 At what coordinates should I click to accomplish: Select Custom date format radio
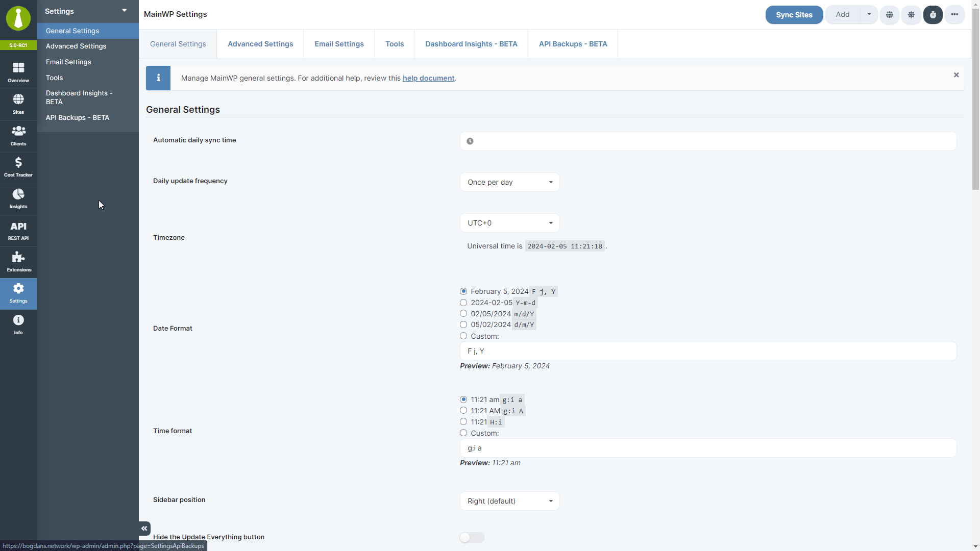463,336
